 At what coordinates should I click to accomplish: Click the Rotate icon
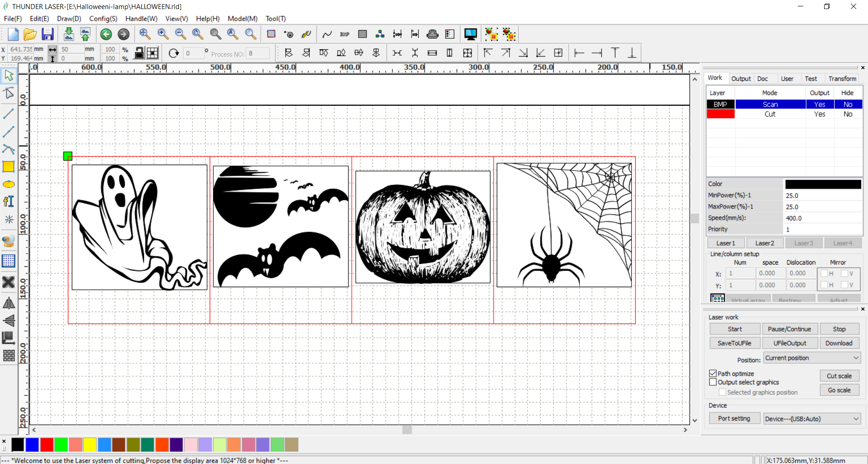pos(174,53)
